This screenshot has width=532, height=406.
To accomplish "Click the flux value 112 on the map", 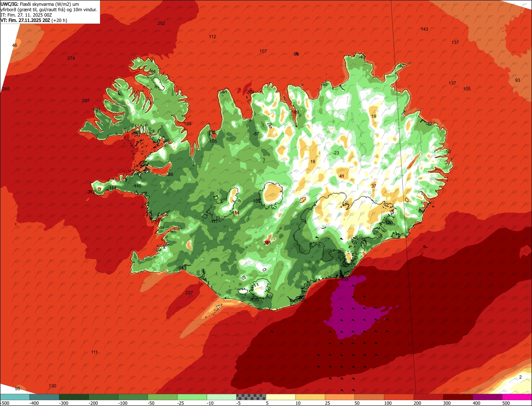I will tap(212, 37).
